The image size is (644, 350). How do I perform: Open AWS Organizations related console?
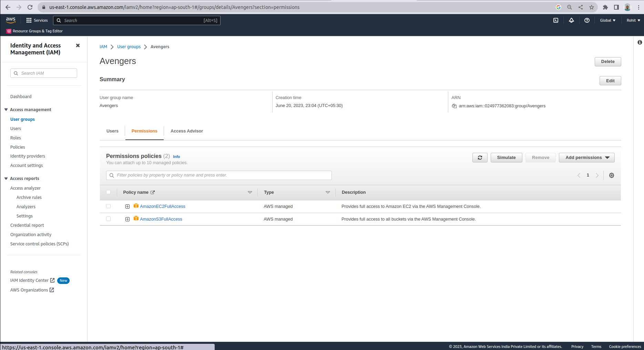32,290
